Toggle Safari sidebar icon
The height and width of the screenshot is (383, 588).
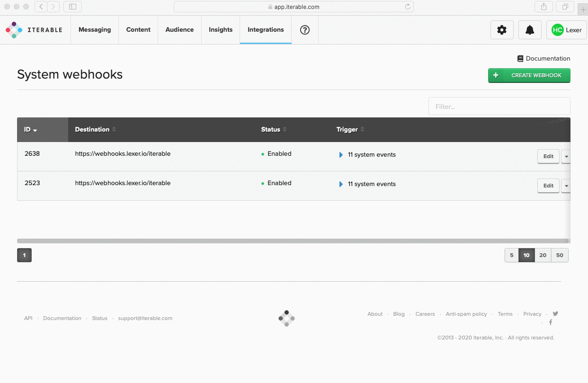[72, 7]
